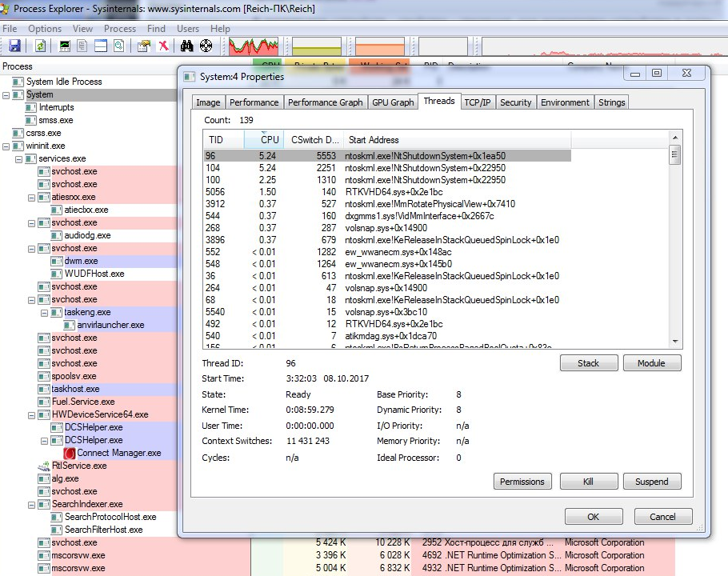The image size is (728, 576).
Task: Click the binoculars Find Handle icon
Action: 187,46
